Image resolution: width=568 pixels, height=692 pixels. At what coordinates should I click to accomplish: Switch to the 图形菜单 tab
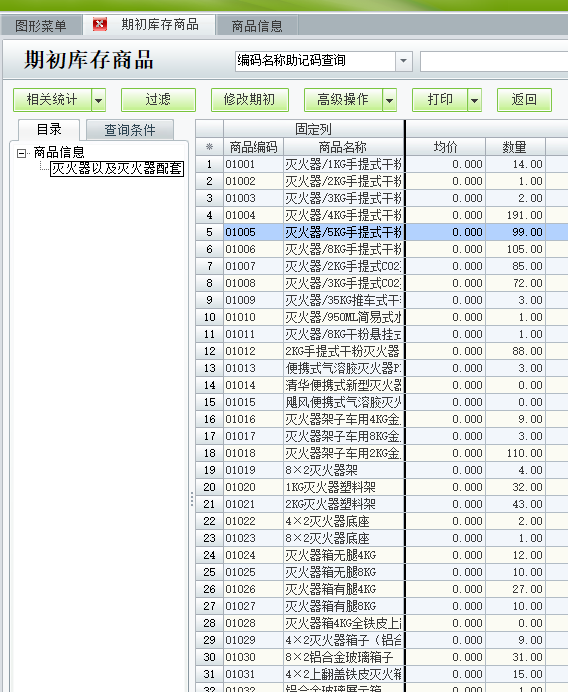pos(41,26)
